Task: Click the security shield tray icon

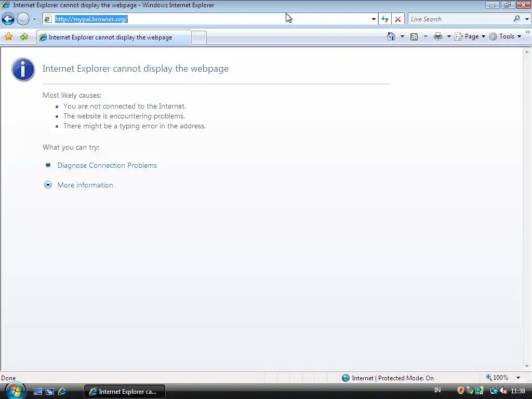Action: coord(460,391)
